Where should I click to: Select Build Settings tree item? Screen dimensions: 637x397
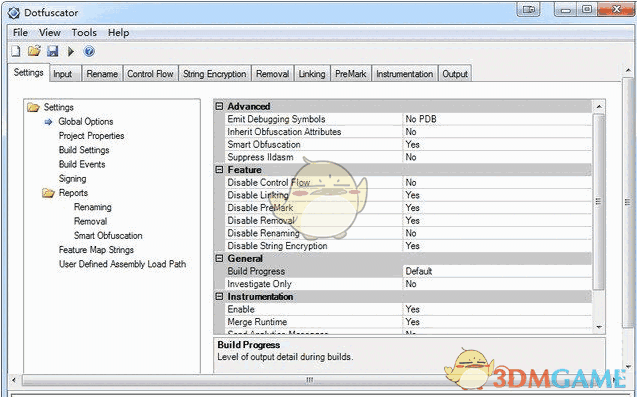pyautogui.click(x=84, y=150)
